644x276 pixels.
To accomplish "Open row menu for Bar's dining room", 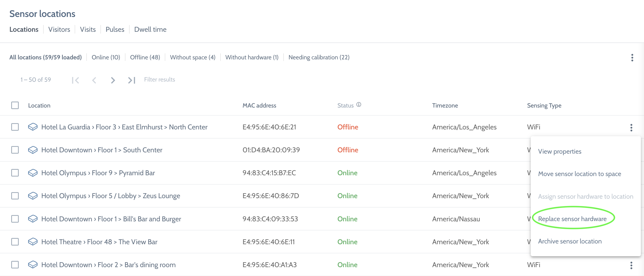I will tap(631, 265).
